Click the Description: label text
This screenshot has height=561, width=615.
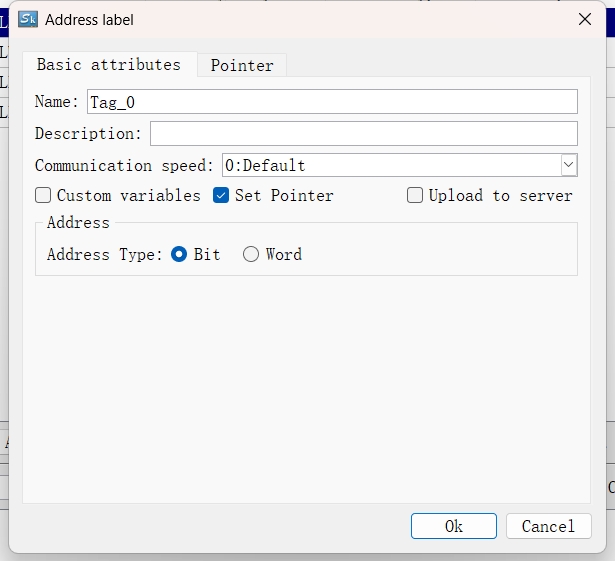tap(89, 134)
